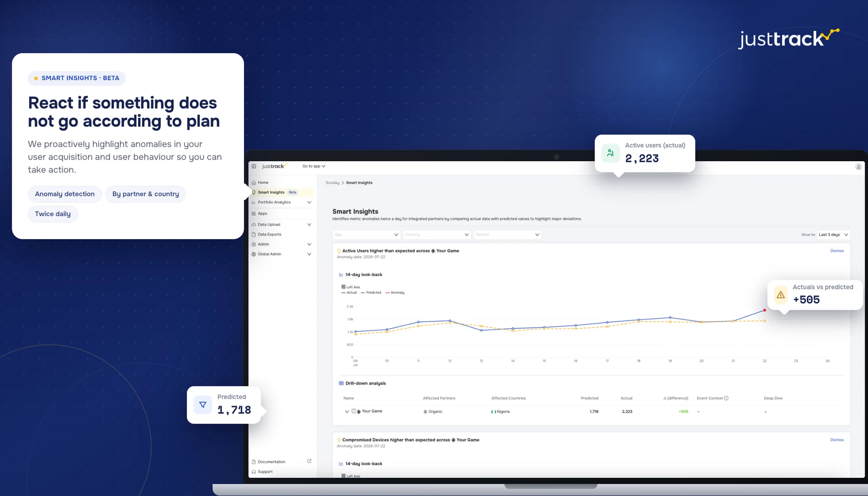Click the Nigeria flag icon
The height and width of the screenshot is (496, 868).
[x=493, y=411]
